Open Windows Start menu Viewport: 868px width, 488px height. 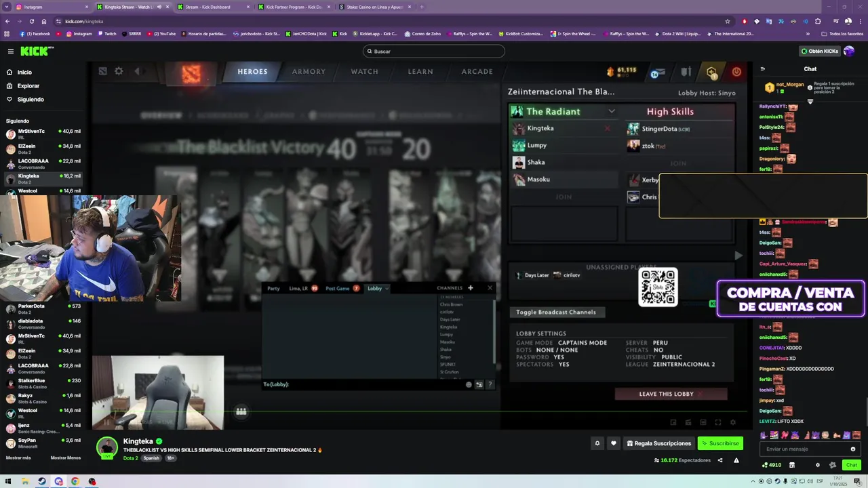point(8,481)
